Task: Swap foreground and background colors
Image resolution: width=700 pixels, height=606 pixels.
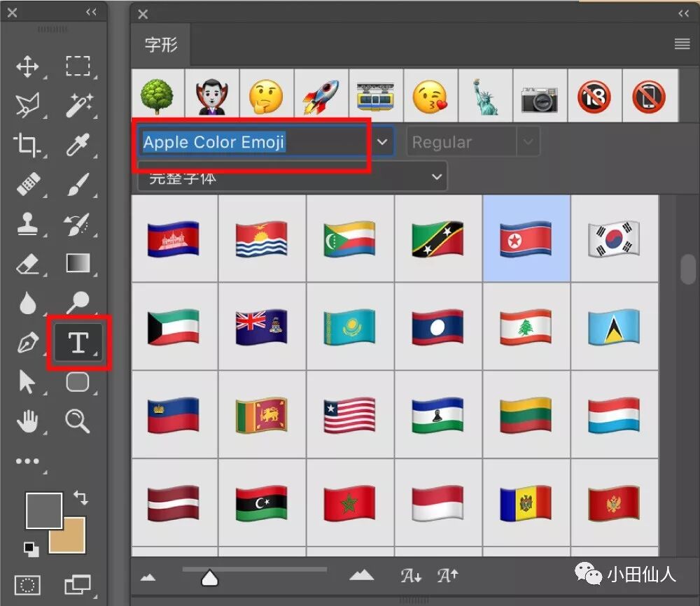Action: (x=80, y=498)
